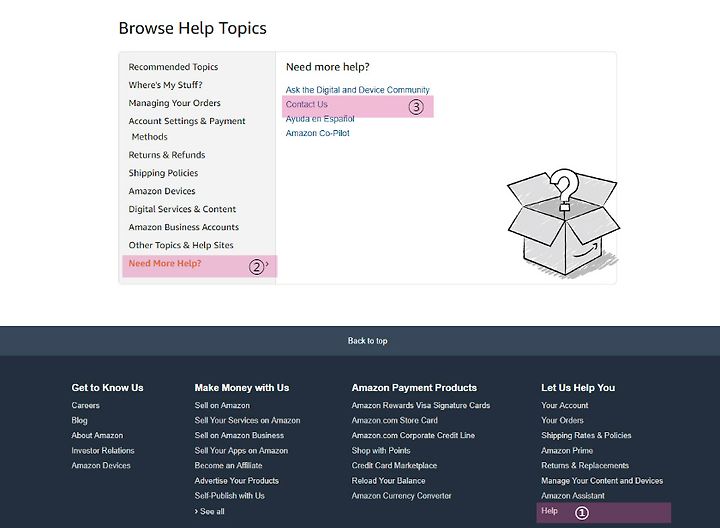
Task: Click the 'Get to Know Us' heading
Action: coord(107,388)
